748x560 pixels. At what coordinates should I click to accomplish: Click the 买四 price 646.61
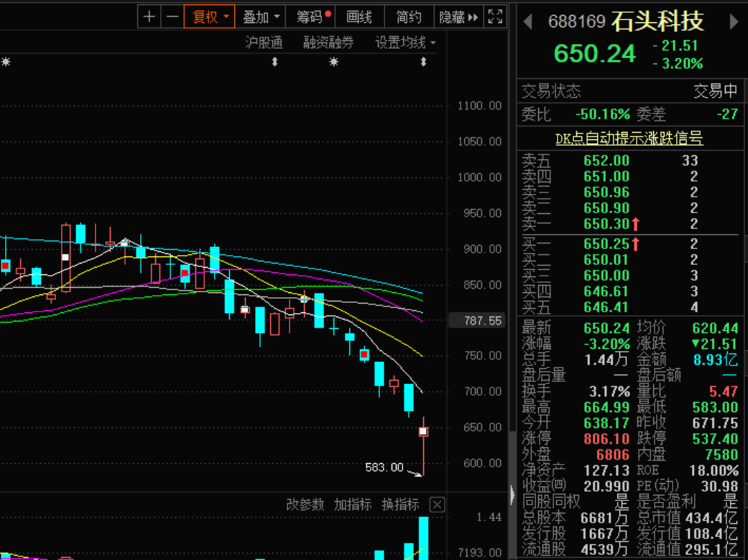point(606,291)
